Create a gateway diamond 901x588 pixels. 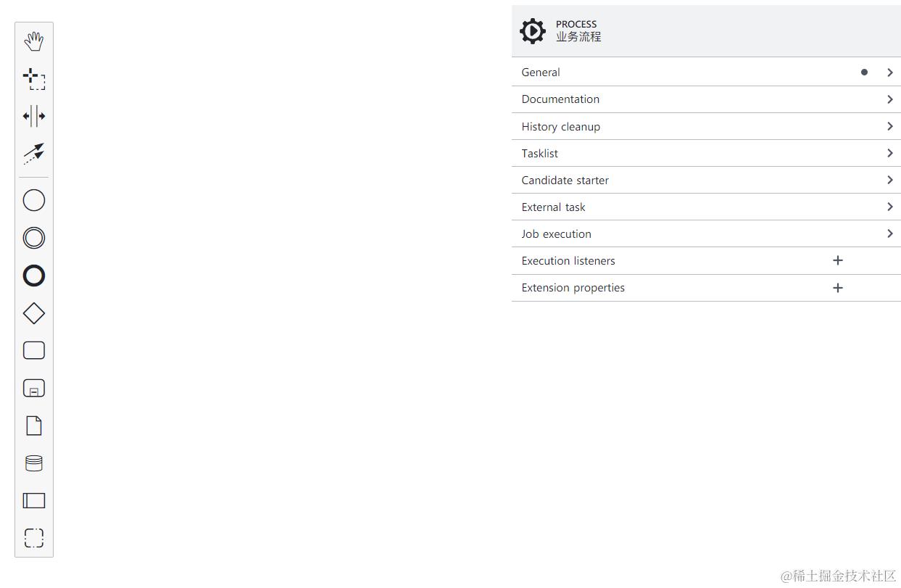[34, 313]
